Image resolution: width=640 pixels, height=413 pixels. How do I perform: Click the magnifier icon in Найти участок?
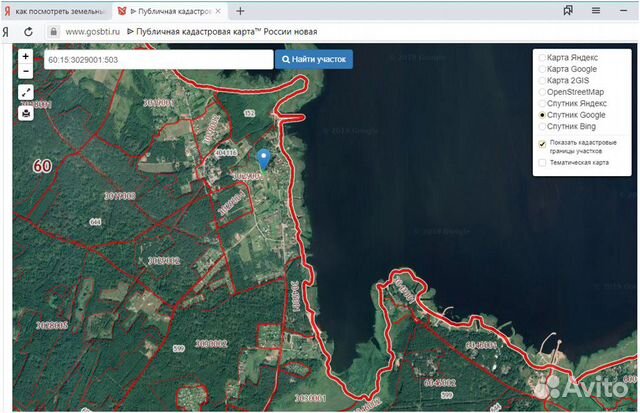tap(286, 60)
